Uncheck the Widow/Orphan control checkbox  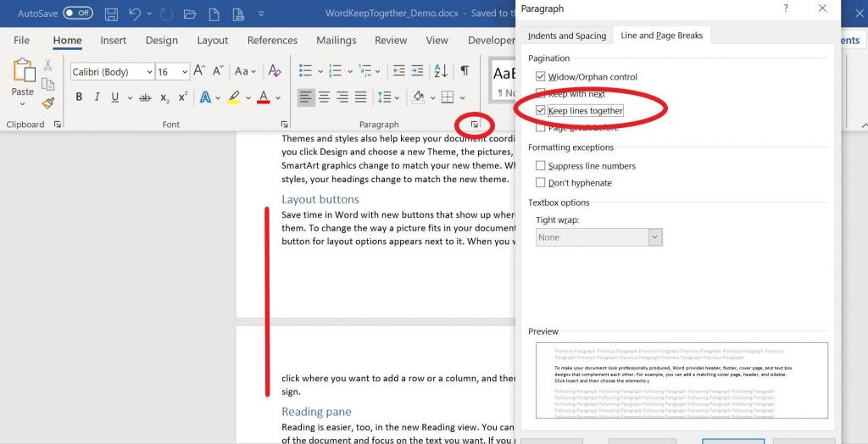(x=541, y=76)
